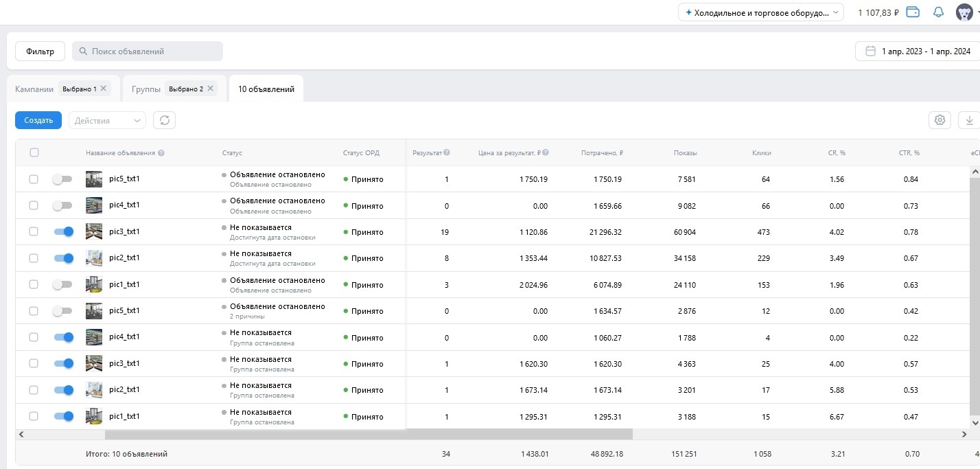The image size is (980, 469).
Task: Clear campaign selection with the X
Action: coord(104,89)
